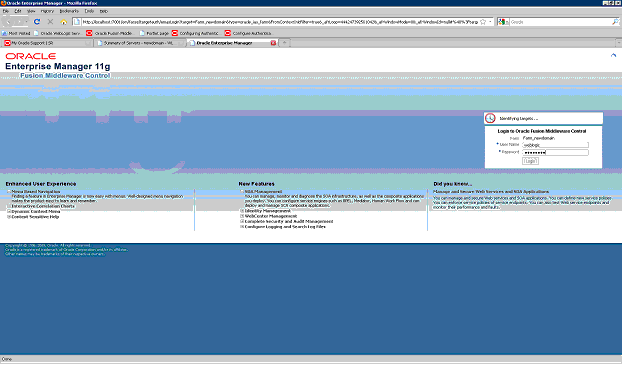Click in the Google search box
Screen dimensions: 625x366
point(560,22)
